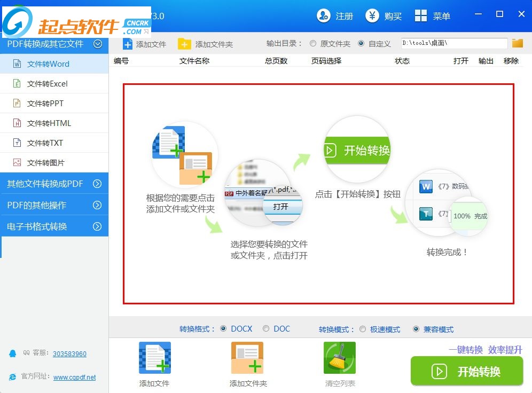Open the PDF的其他操作 category
This screenshot has width=532, height=393.
54,205
